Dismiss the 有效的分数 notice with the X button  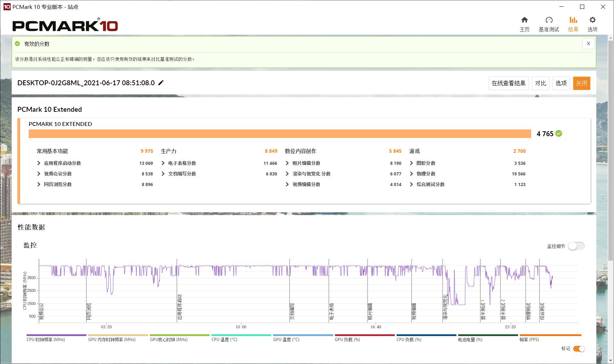coord(588,44)
